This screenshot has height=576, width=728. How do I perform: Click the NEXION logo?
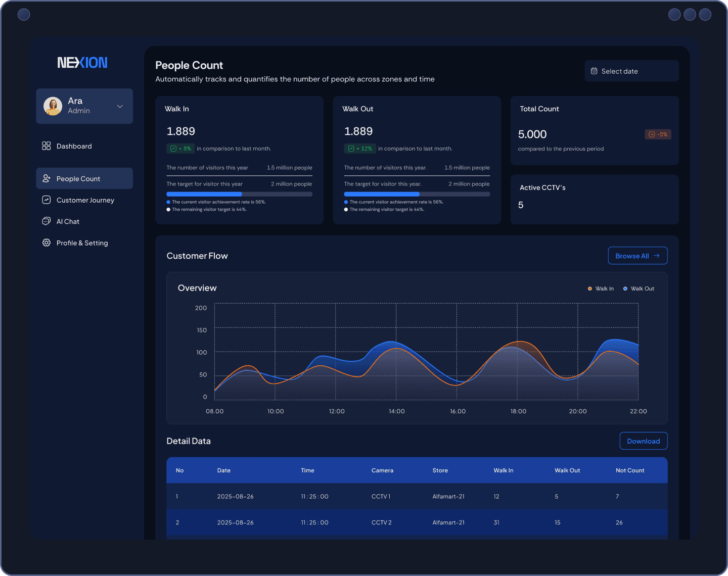[x=82, y=62]
